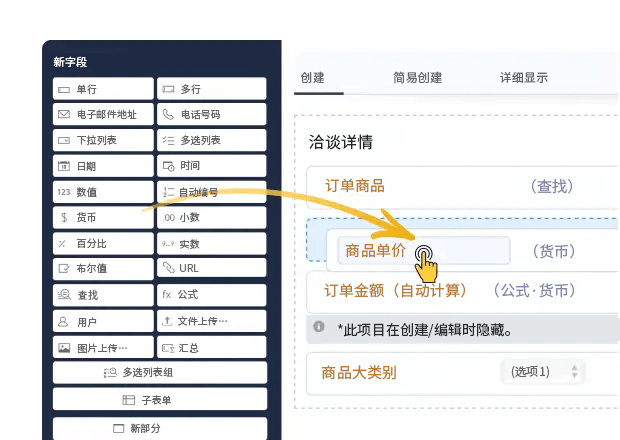Click the fx icon for 公式
Viewport: 620px width, 440px height.
[x=167, y=295]
